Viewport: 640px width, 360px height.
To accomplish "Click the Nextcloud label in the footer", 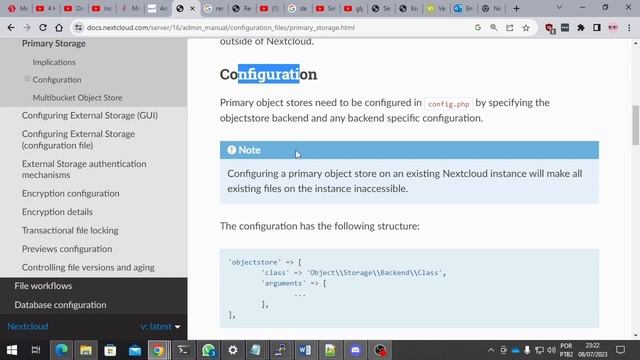I will (x=28, y=327).
